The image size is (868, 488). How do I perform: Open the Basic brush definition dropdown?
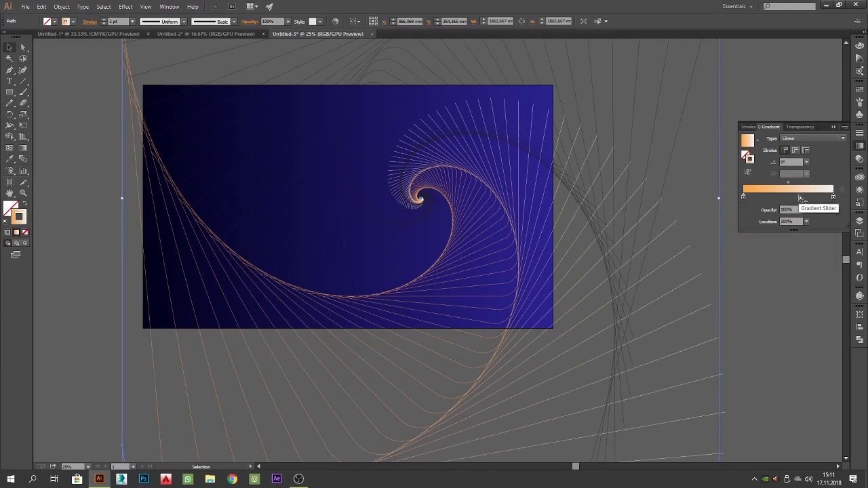pyautogui.click(x=234, y=21)
